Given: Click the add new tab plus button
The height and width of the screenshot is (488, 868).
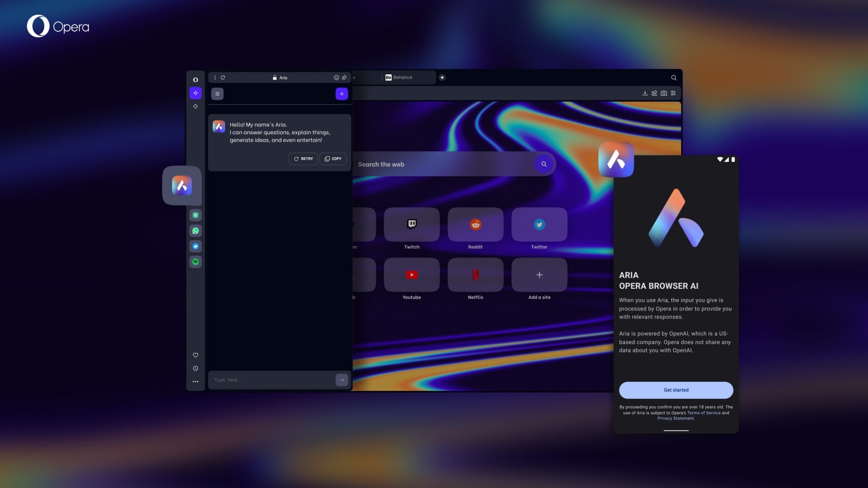Looking at the screenshot, I should click(442, 77).
